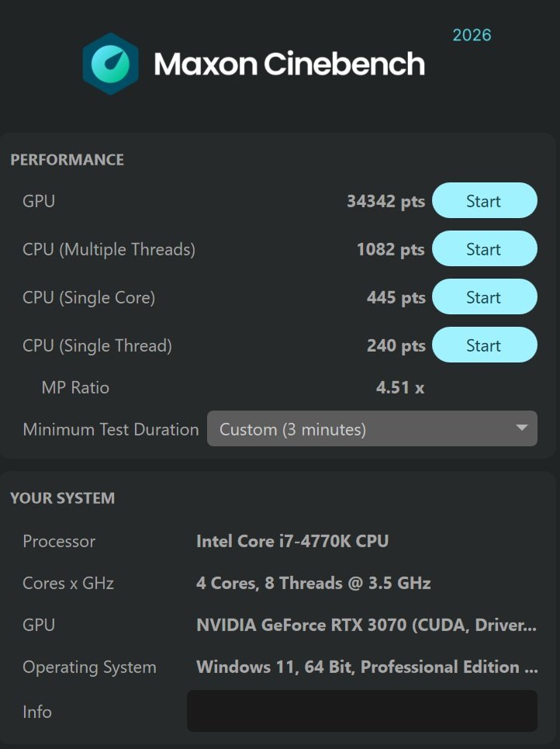Viewport: 560px width, 749px height.
Task: Select the 2026 version label
Action: click(472, 35)
